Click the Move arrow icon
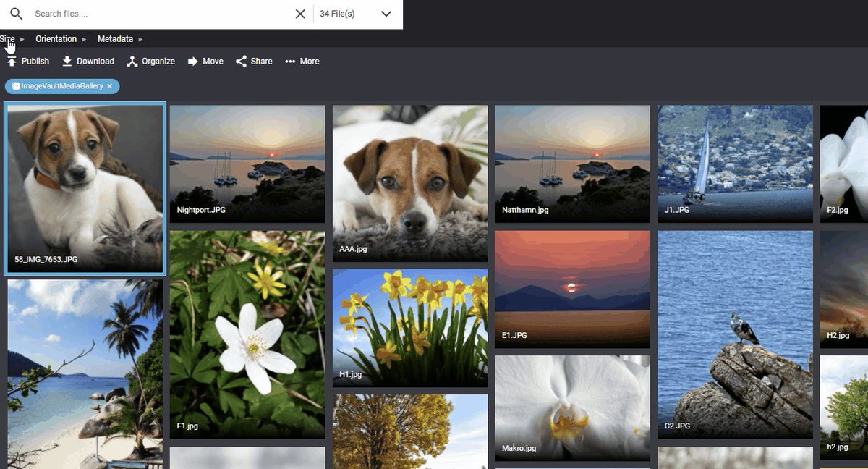Viewport: 868px width, 469px height. click(193, 62)
